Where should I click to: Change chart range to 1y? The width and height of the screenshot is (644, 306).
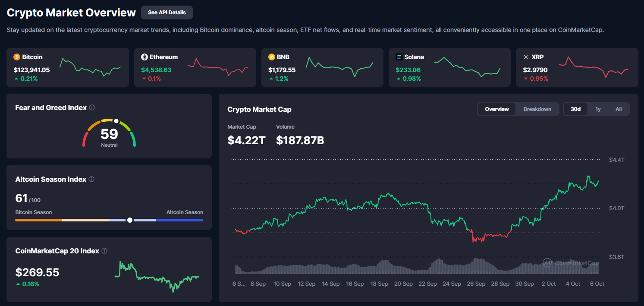point(598,109)
